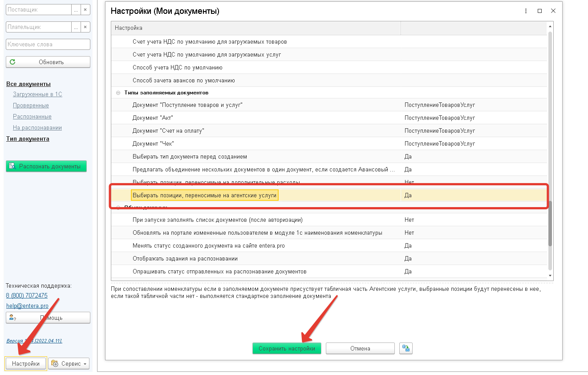The image size is (588, 375).
Task: Collapse the Типы заполняемых документов group
Action: click(x=118, y=93)
